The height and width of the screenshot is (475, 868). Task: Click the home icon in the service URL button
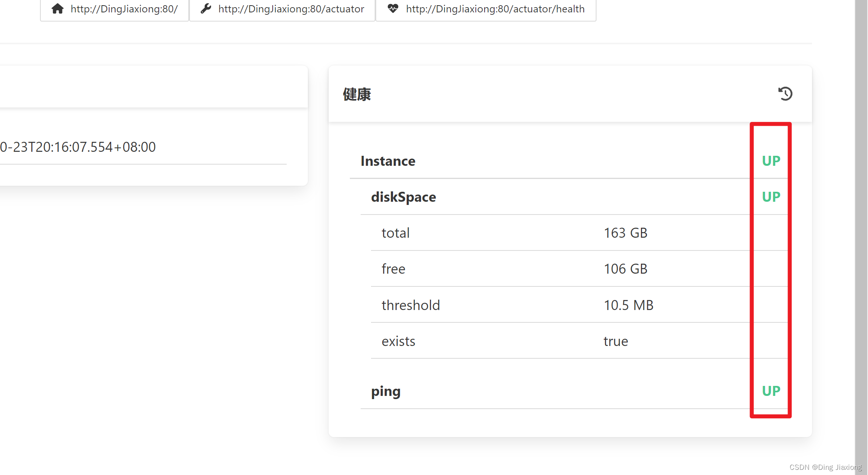(x=58, y=8)
